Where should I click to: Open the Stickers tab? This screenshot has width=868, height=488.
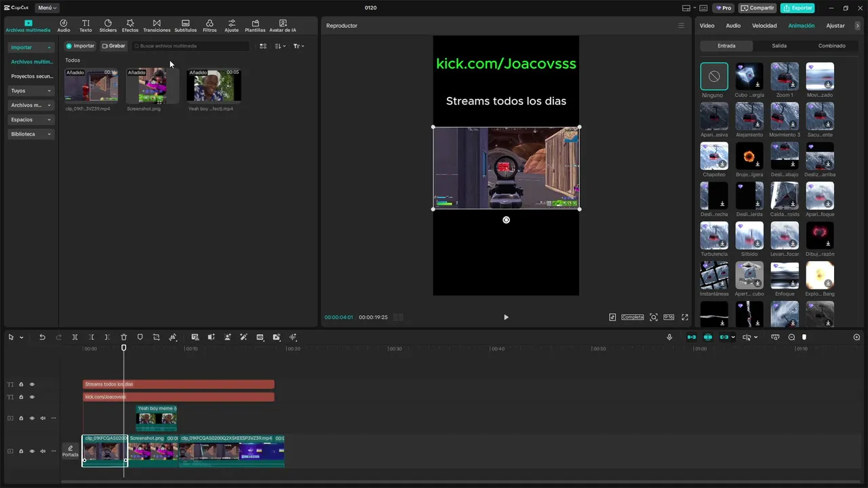click(x=108, y=26)
